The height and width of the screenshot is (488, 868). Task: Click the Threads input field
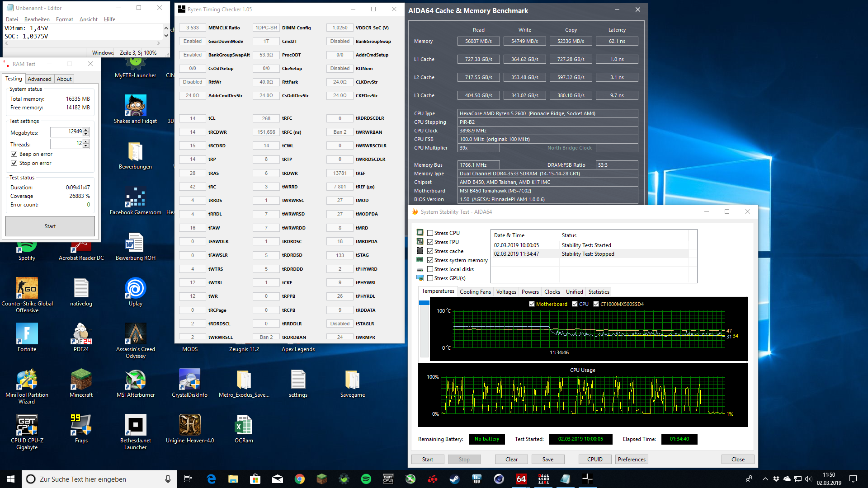[x=66, y=144]
